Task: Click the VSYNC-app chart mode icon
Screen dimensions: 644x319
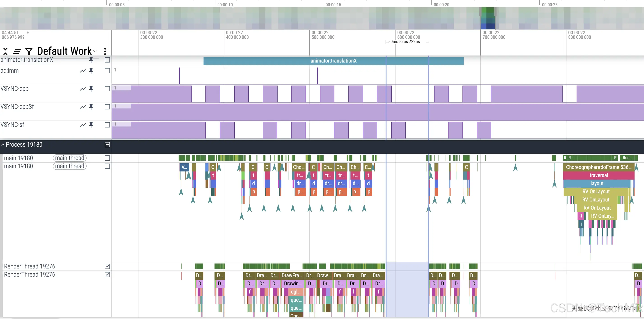Action: (x=83, y=89)
